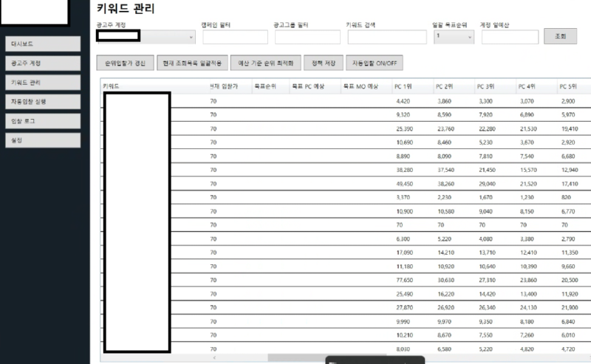Click the cell showing 10,690

pos(404,142)
